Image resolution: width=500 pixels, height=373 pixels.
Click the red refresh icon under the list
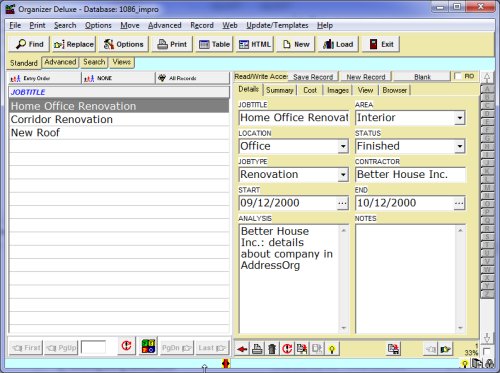[126, 346]
